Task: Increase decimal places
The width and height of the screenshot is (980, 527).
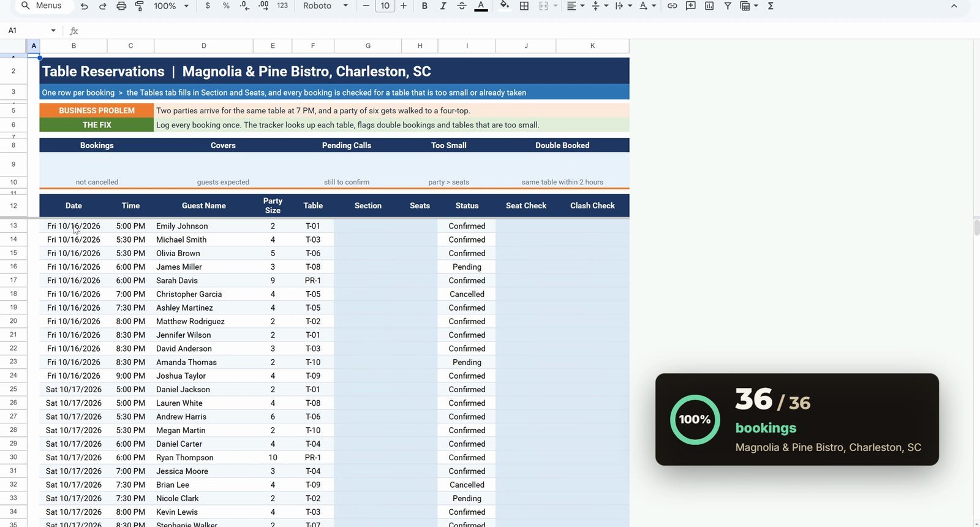Action: [263, 6]
